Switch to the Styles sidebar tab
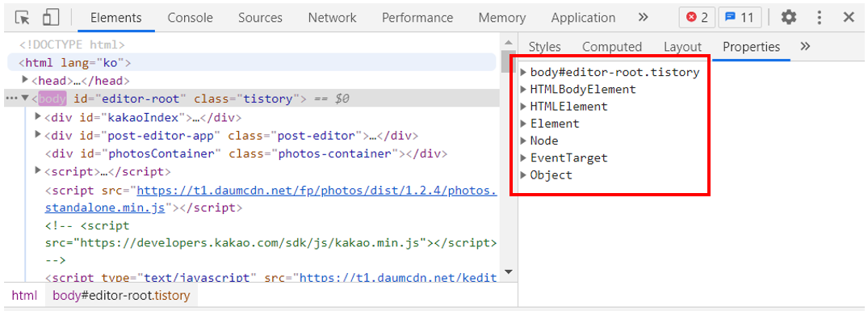Viewport: 868px width, 311px height. (545, 47)
